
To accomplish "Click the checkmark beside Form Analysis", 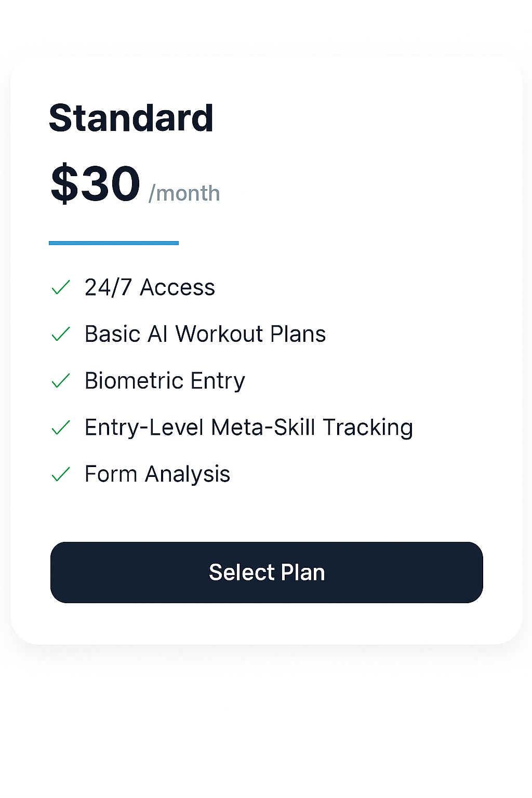I will click(x=61, y=474).
